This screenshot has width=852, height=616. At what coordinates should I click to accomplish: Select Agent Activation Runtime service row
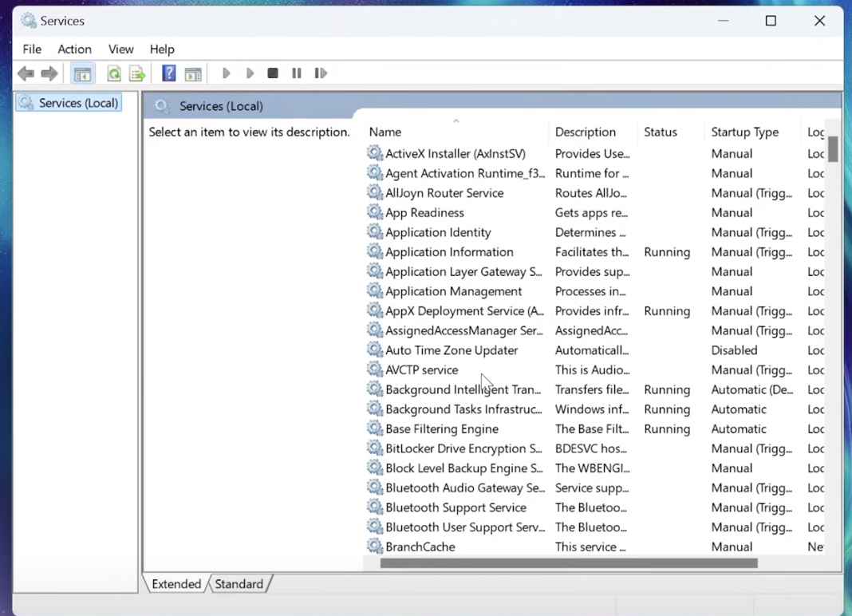point(594,173)
